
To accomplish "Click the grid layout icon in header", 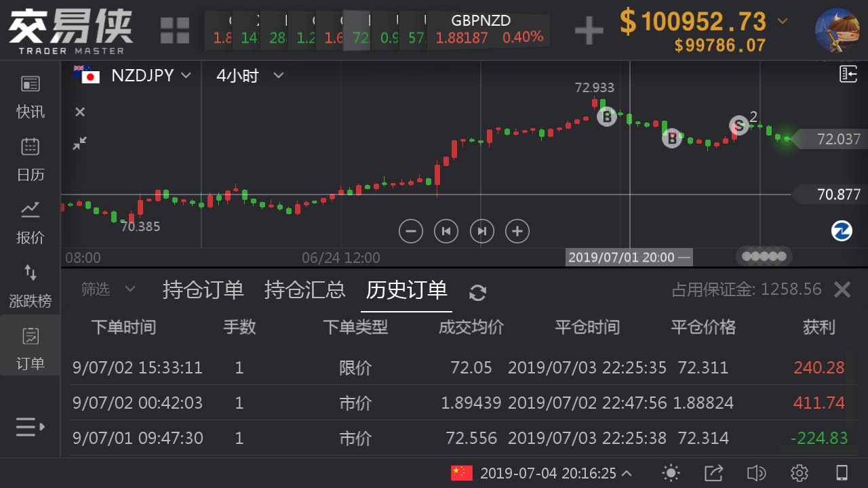I will coord(175,30).
